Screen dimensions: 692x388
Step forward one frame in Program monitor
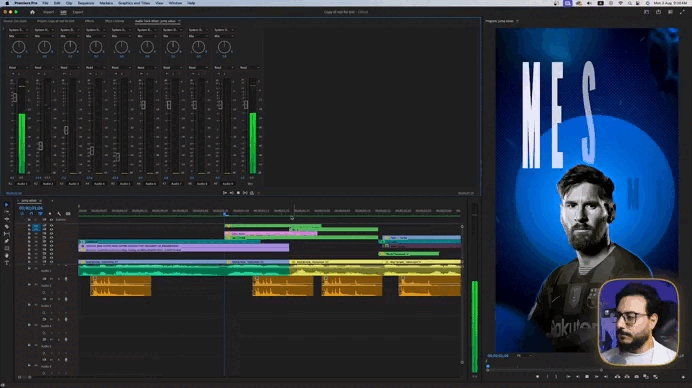596,377
